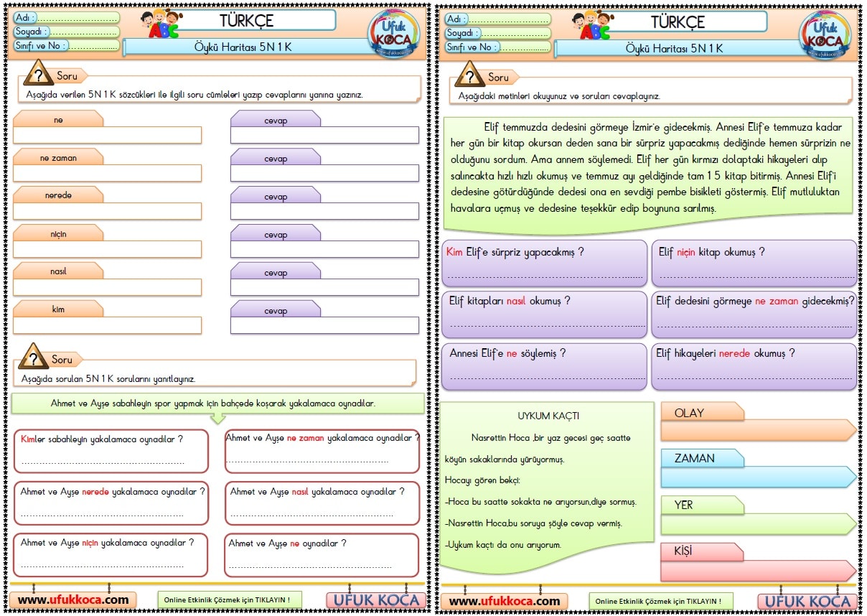Select the Soyadı field on the right page

(x=497, y=33)
